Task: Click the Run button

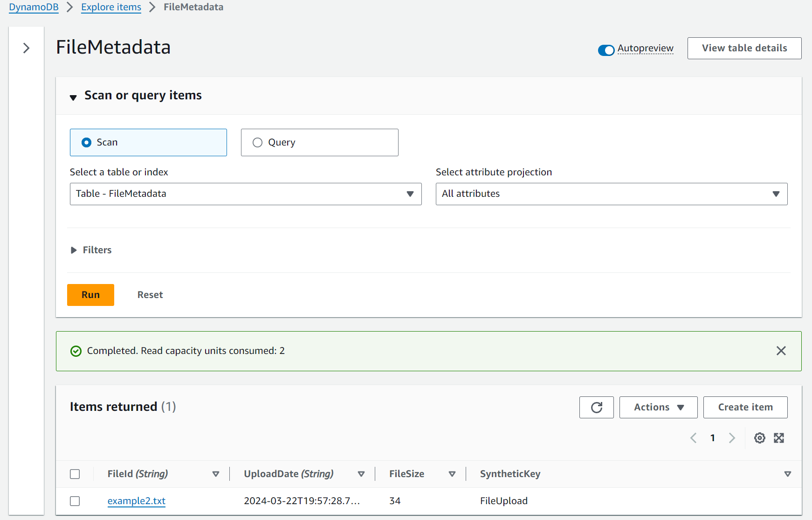Action: tap(90, 295)
